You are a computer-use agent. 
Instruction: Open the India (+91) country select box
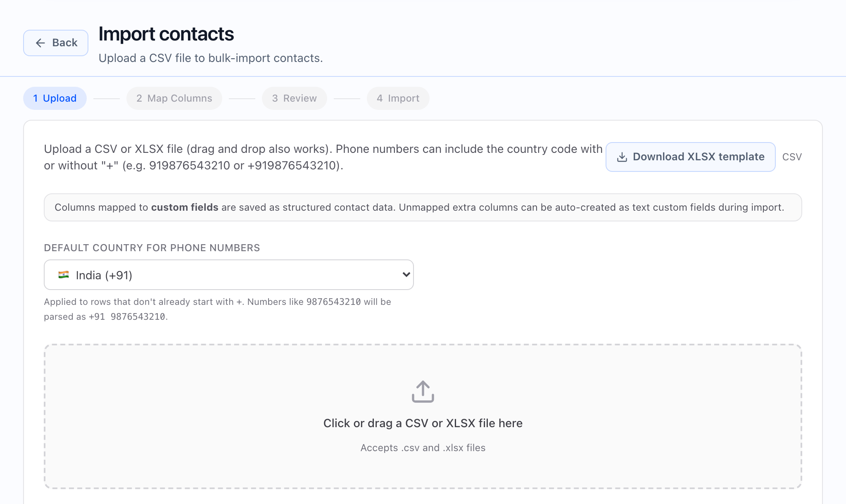229,275
